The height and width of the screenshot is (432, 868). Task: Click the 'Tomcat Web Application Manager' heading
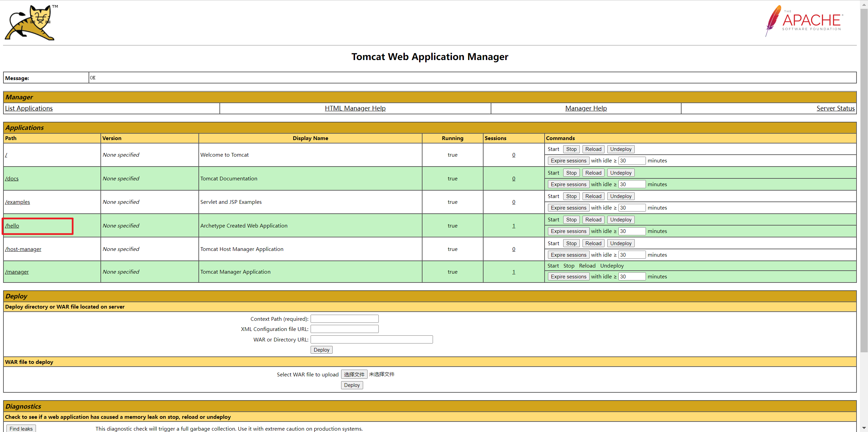[430, 57]
